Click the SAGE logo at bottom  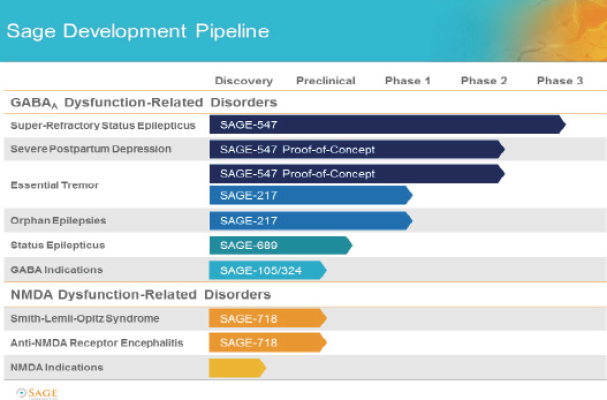[x=37, y=393]
